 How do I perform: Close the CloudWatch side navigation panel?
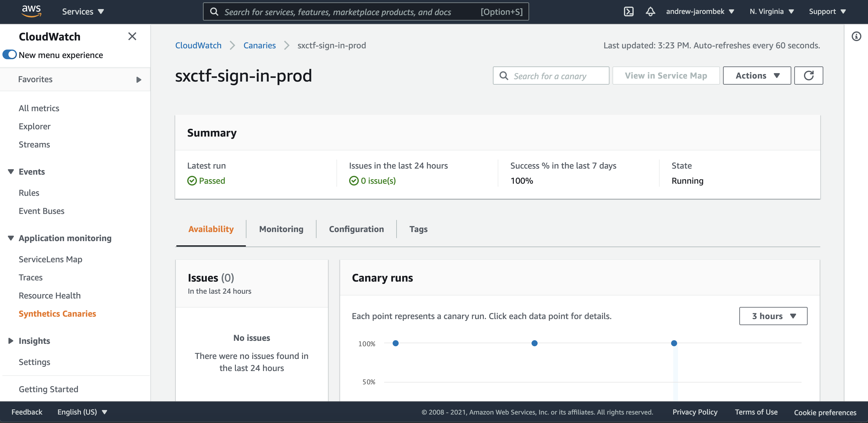click(x=132, y=36)
